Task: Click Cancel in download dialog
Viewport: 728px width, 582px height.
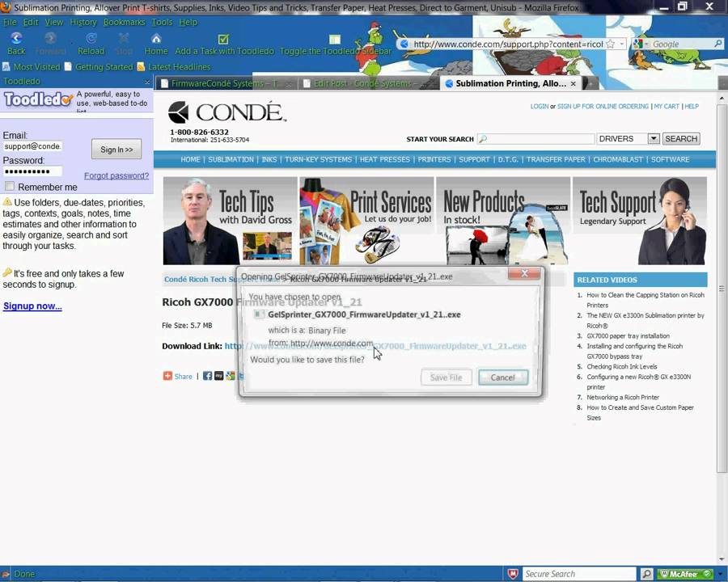Action: pos(503,377)
